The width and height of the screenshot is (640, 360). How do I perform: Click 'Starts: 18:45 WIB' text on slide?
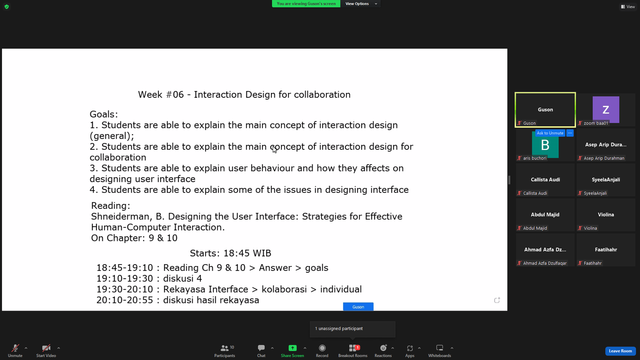pos(230,253)
